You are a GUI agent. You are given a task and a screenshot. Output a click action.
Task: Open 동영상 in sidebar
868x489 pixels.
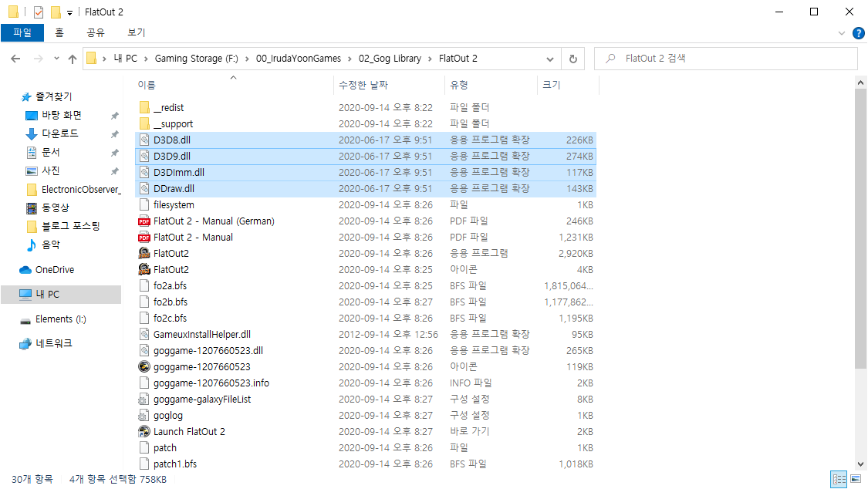[x=56, y=208]
